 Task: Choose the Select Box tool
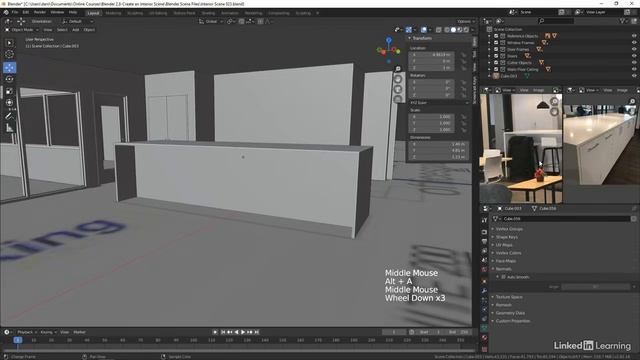click(x=9, y=42)
